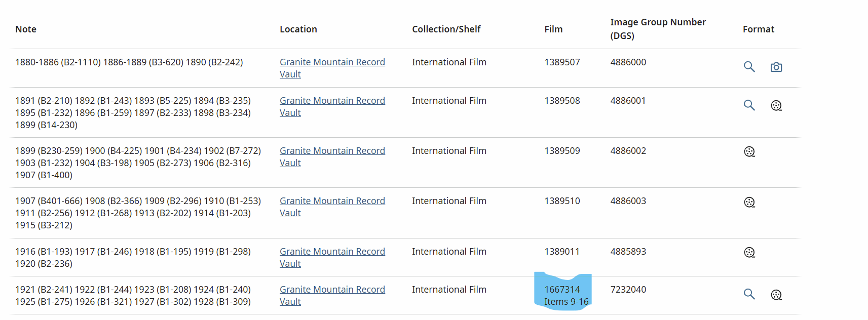Click the highlighted film number 1667314 Items 9-16

(x=566, y=296)
